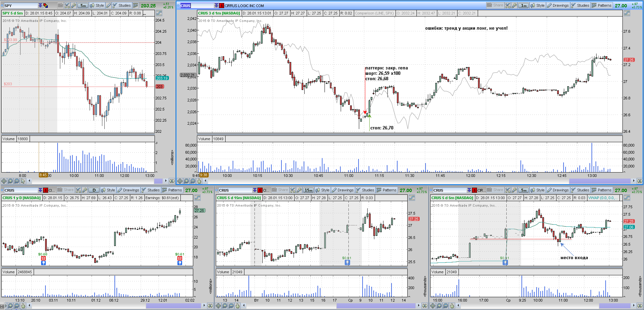Click chart mode icon beside CRUS 1 y D header
This screenshot has height=310, width=644.
coord(197,198)
